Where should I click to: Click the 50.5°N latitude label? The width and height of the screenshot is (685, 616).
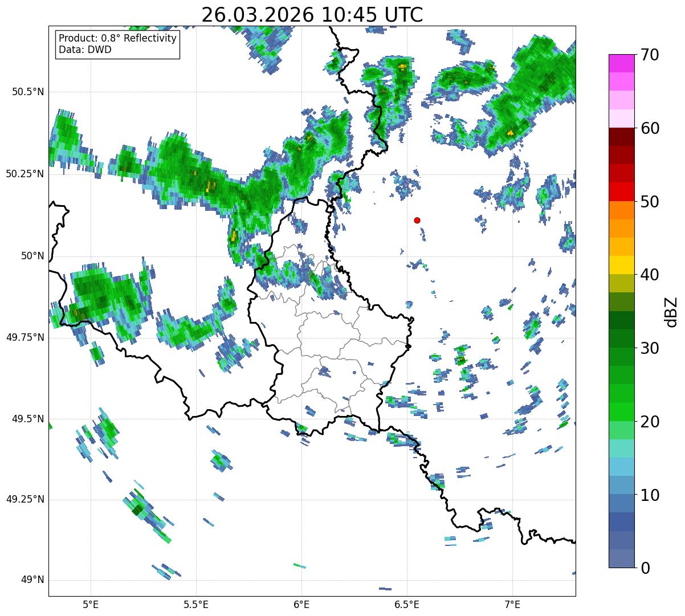tap(28, 92)
